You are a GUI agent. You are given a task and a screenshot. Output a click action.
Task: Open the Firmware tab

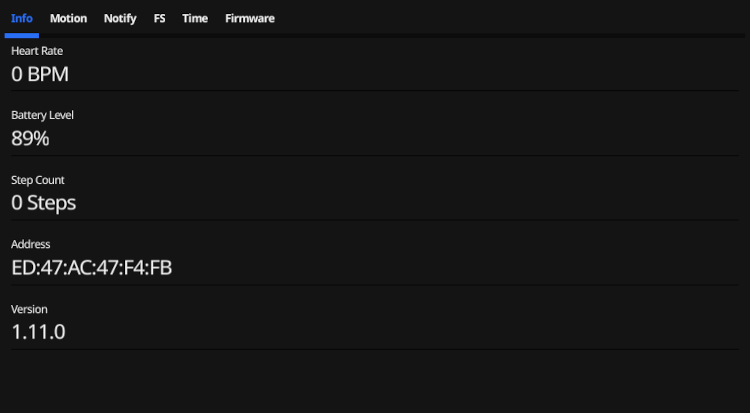250,18
